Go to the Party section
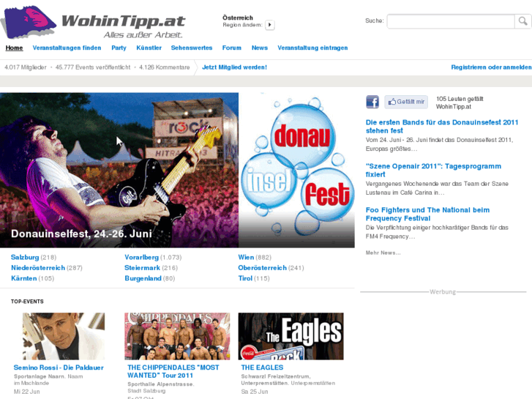The image size is (532, 399). click(x=119, y=48)
